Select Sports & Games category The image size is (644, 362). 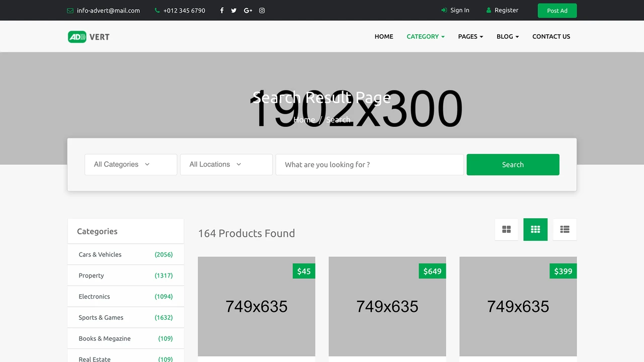[101, 318]
